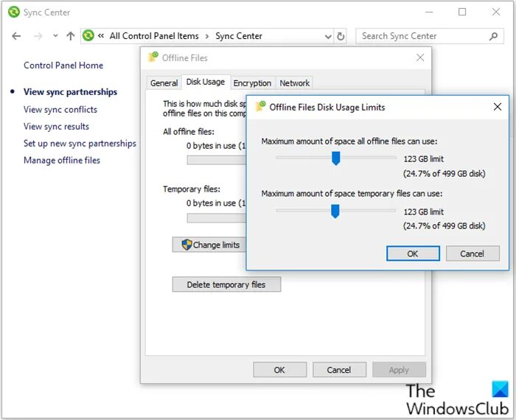This screenshot has width=516, height=420.
Task: Click the temporary files usage bar
Action: 217,217
